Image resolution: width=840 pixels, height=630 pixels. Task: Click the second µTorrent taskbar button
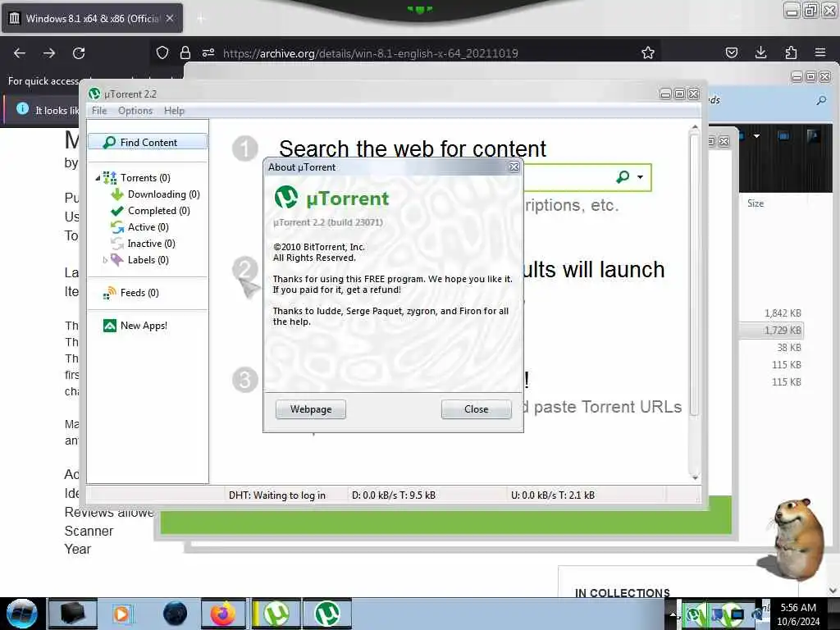point(326,614)
